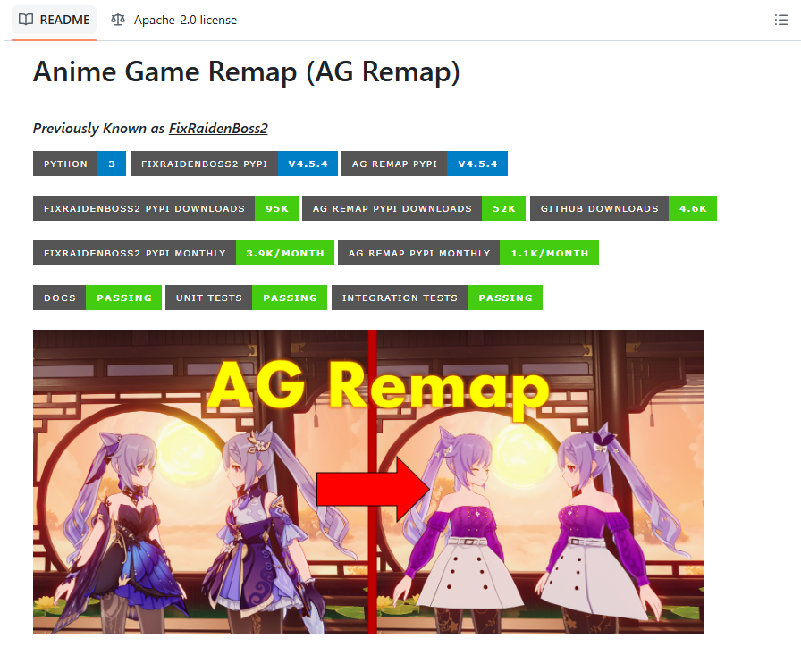Open the README tab
Viewport: 801px width, 672px height.
coord(55,20)
